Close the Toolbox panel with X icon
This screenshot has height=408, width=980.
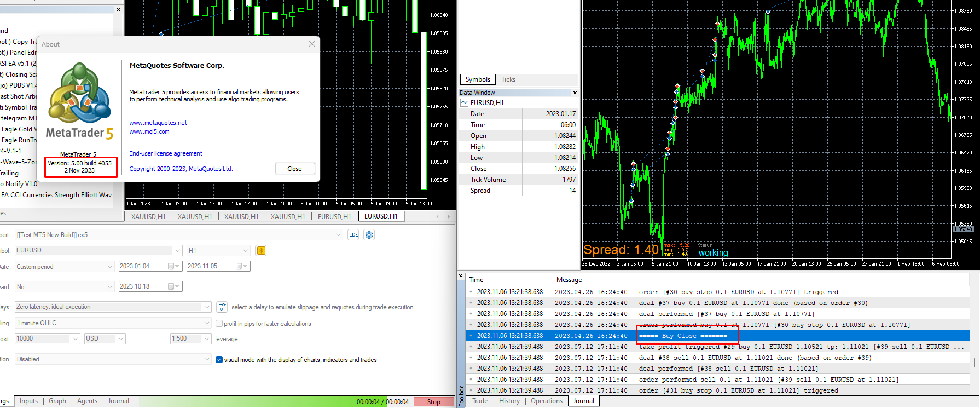461,275
